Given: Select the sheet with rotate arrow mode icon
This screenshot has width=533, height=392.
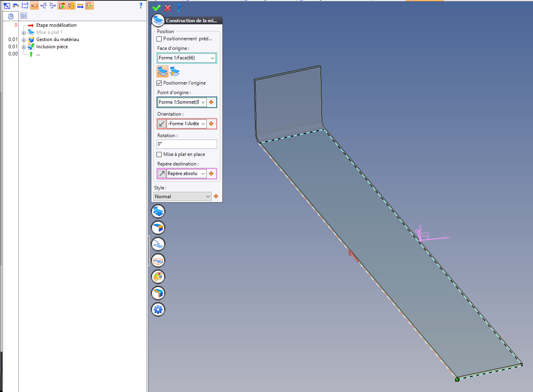Looking at the screenshot, I should pyautogui.click(x=174, y=71).
